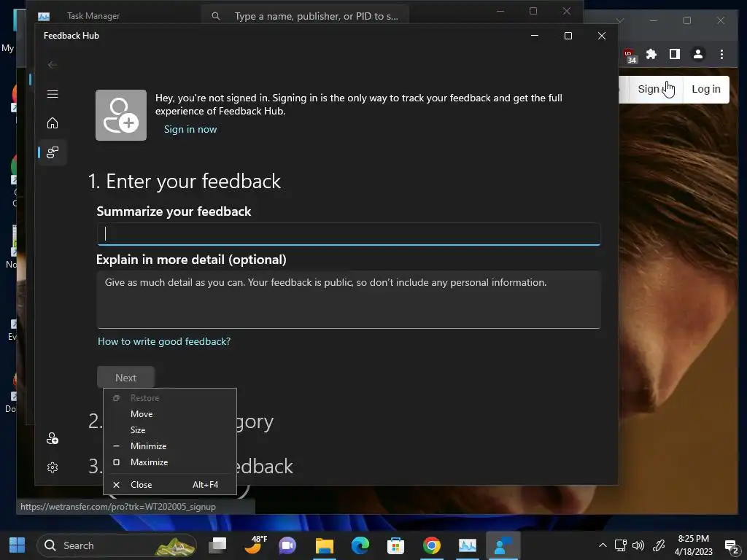Open volume speaker tray icon
This screenshot has height=560, width=747.
638,545
